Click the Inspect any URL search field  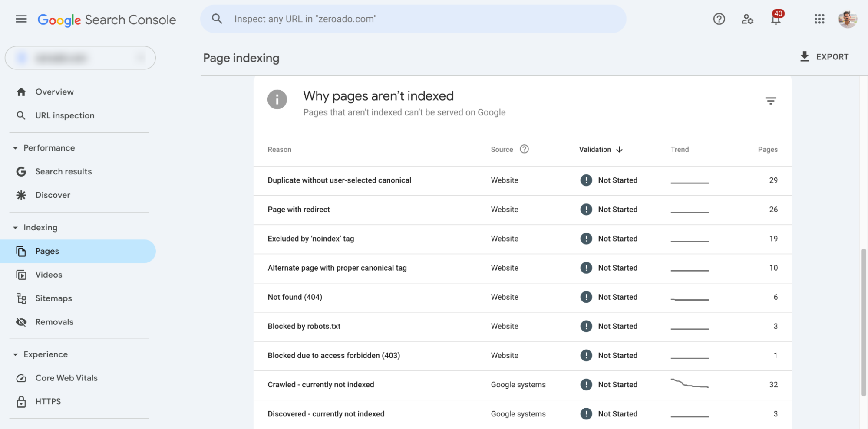(x=413, y=19)
